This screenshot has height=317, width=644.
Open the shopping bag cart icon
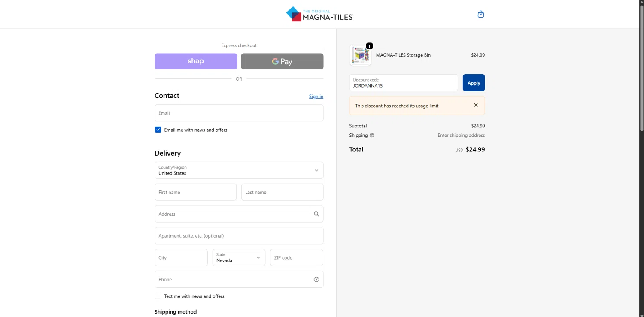coord(481,14)
